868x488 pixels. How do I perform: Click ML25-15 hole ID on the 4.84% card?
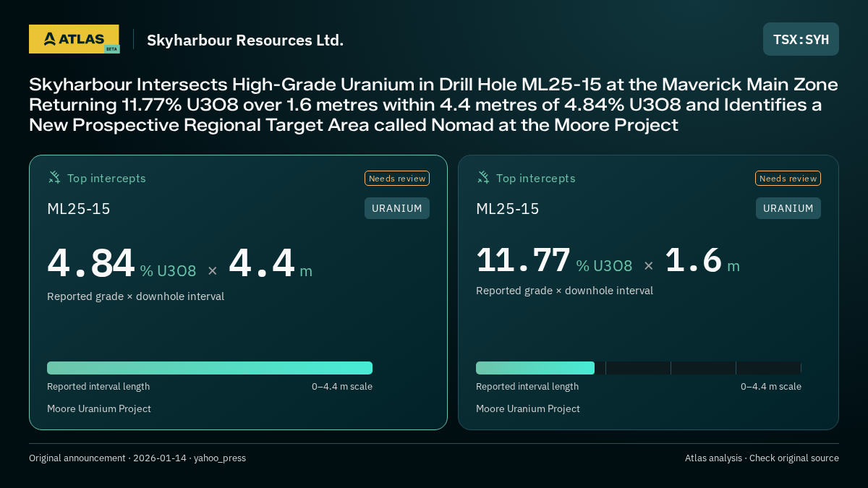(x=79, y=209)
